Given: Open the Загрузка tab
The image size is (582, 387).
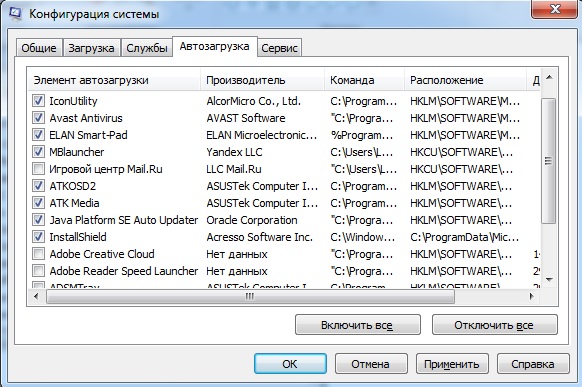Looking at the screenshot, I should click(x=91, y=48).
